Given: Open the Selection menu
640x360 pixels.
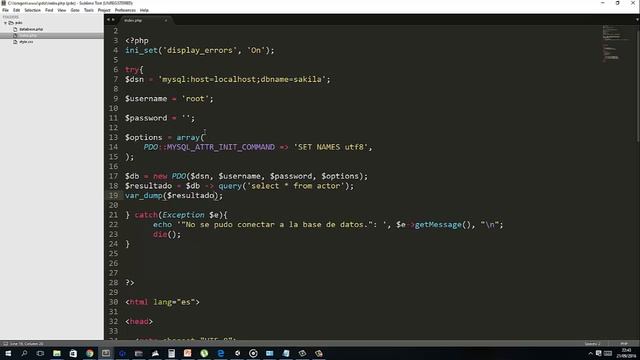Looking at the screenshot, I should coord(32,10).
